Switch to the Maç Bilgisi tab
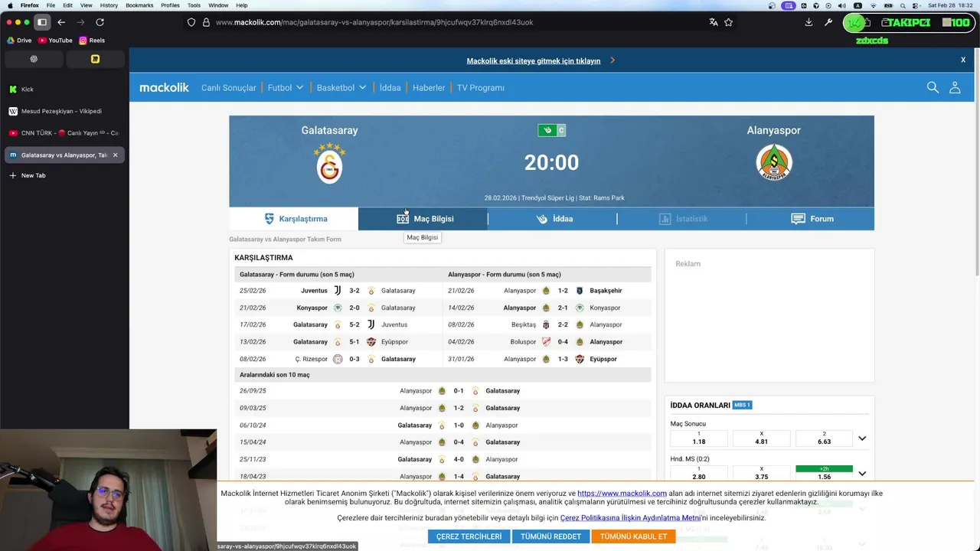Image resolution: width=980 pixels, height=551 pixels. (423, 219)
